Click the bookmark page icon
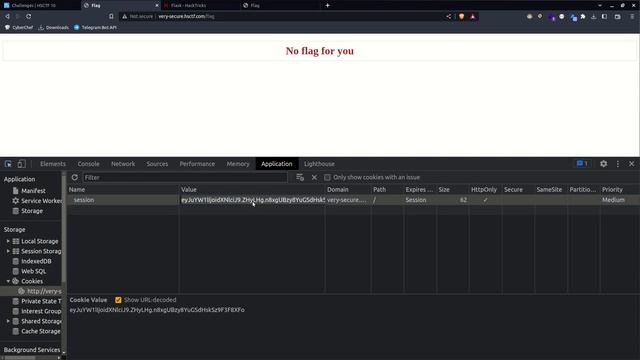 click(111, 16)
